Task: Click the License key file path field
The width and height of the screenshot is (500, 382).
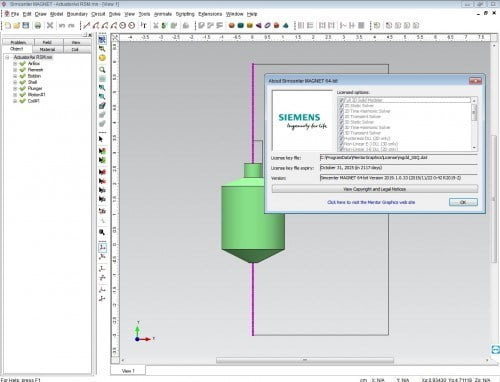Action: coord(398,157)
